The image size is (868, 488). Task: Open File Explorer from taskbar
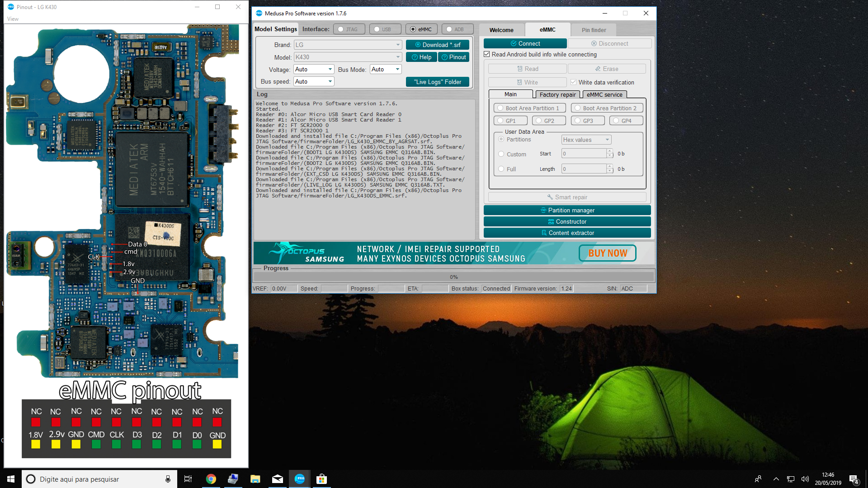click(255, 479)
